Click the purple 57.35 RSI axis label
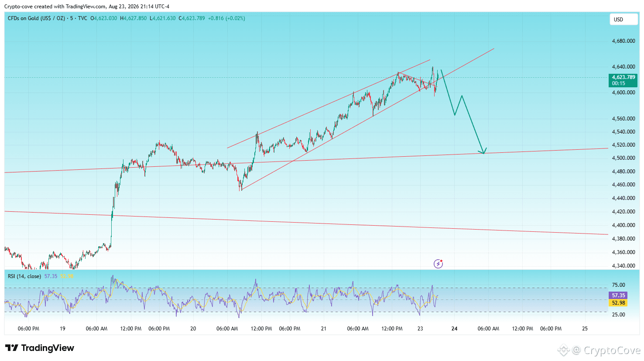Screen dimensions: 644x361 point(618,296)
